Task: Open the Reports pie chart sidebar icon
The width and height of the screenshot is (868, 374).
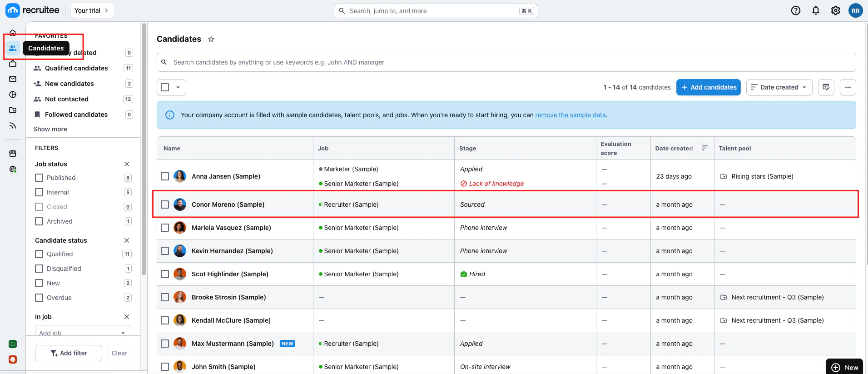Action: click(13, 95)
